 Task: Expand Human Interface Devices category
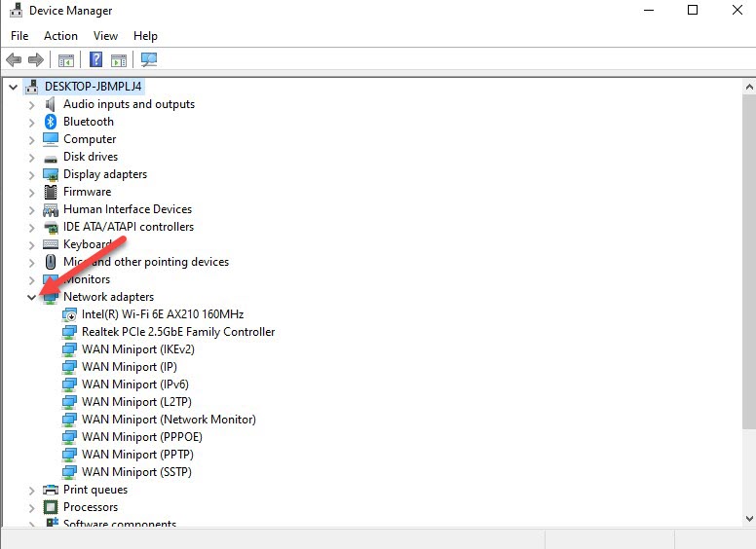tap(32, 210)
